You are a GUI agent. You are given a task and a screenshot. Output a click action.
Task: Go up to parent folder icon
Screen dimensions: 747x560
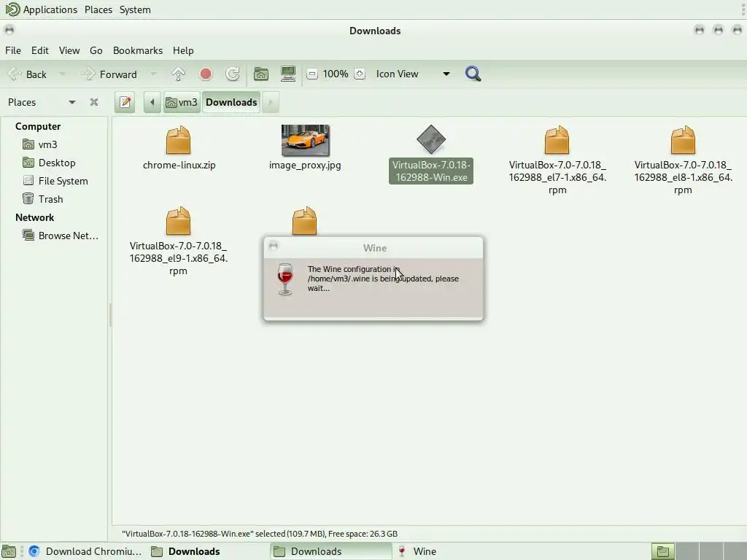(178, 74)
